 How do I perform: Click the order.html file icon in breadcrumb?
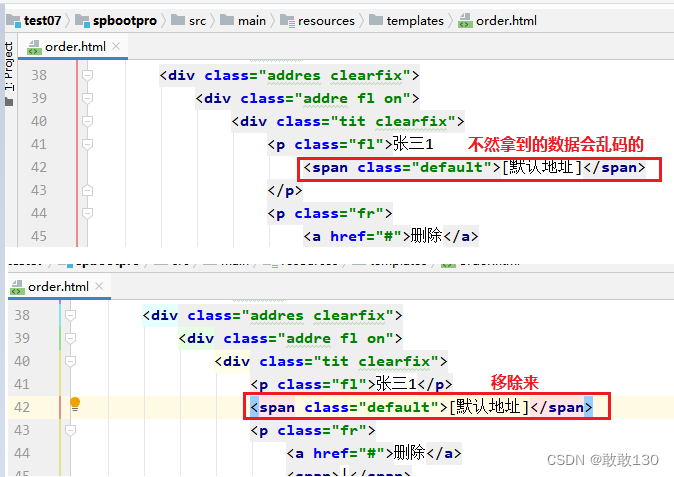465,21
